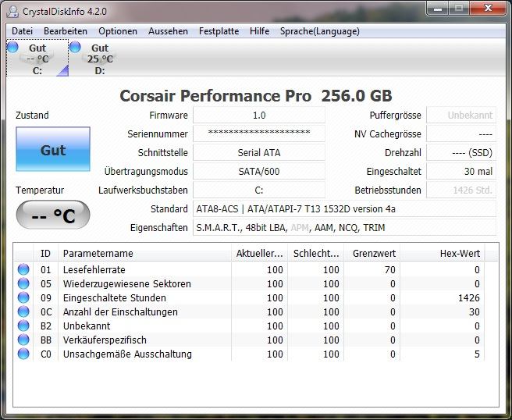Select the Wiederzugewiesene Sektoren parameter name
Screen dimensions: 512x420
[x=127, y=284]
